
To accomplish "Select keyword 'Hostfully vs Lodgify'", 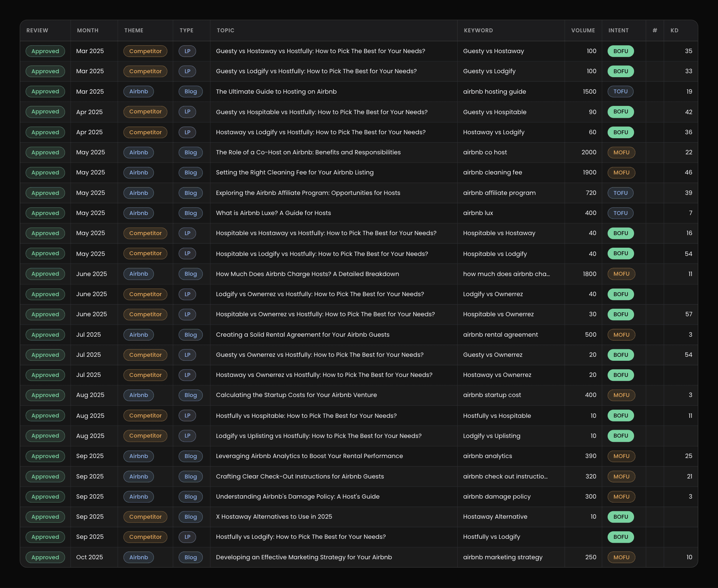I will coord(491,537).
